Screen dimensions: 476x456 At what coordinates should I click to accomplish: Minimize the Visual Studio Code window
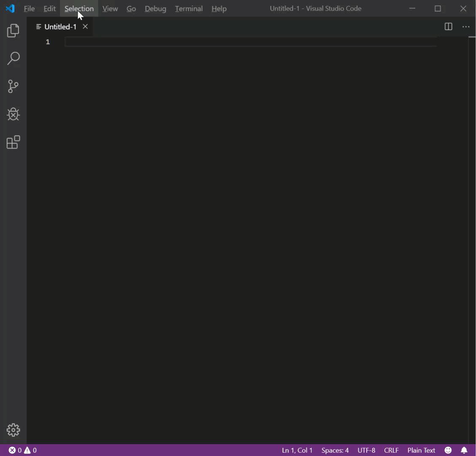coord(412,8)
